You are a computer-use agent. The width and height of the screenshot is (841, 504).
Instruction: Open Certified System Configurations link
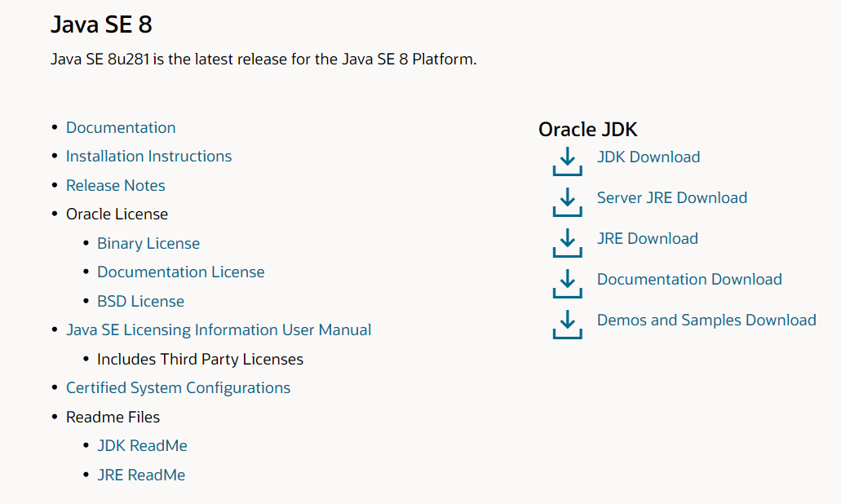point(178,387)
